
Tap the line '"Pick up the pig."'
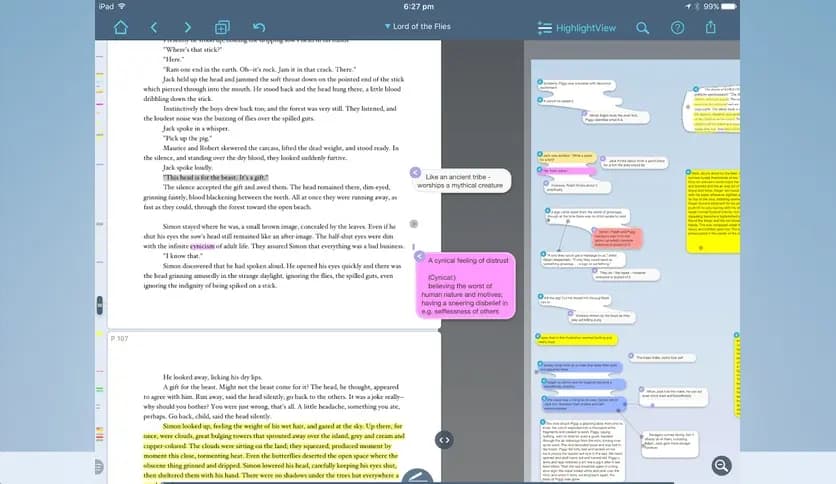tap(187, 138)
